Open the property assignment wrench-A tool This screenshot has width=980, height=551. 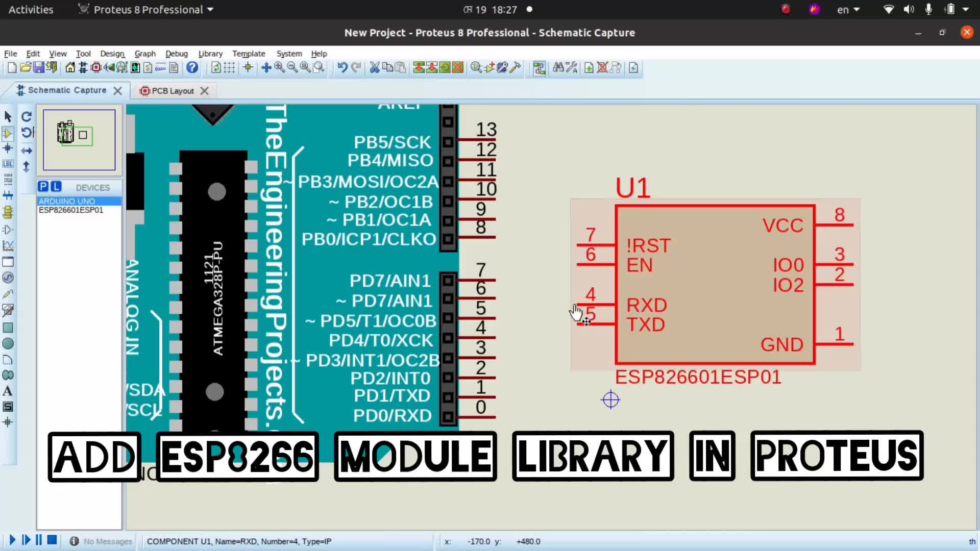coord(572,67)
